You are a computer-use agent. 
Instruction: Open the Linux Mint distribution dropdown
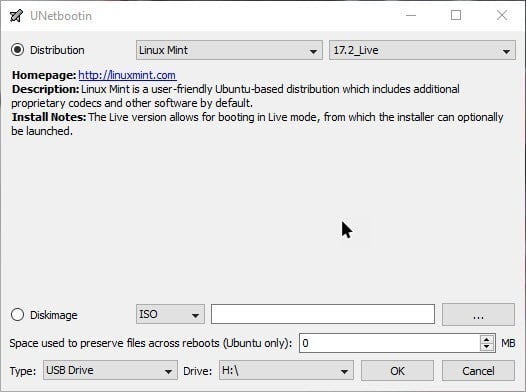(x=229, y=50)
